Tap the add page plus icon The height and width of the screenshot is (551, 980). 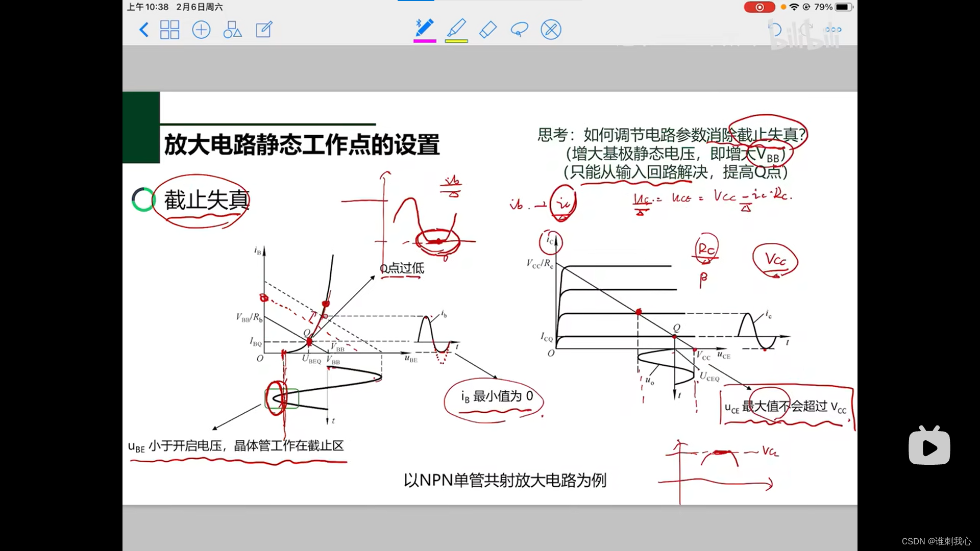coord(201,30)
